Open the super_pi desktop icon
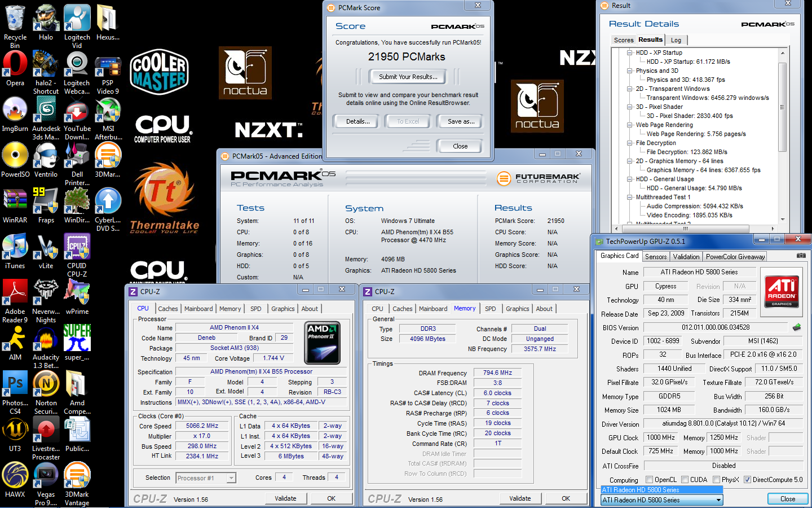Viewport: 812px width, 508px height. pyautogui.click(x=77, y=343)
